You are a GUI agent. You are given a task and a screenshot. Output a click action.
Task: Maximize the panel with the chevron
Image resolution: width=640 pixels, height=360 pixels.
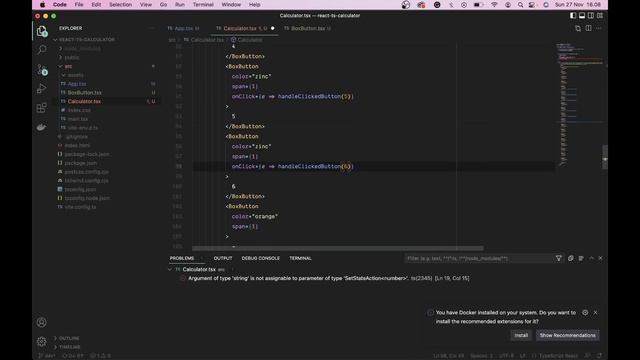591,258
